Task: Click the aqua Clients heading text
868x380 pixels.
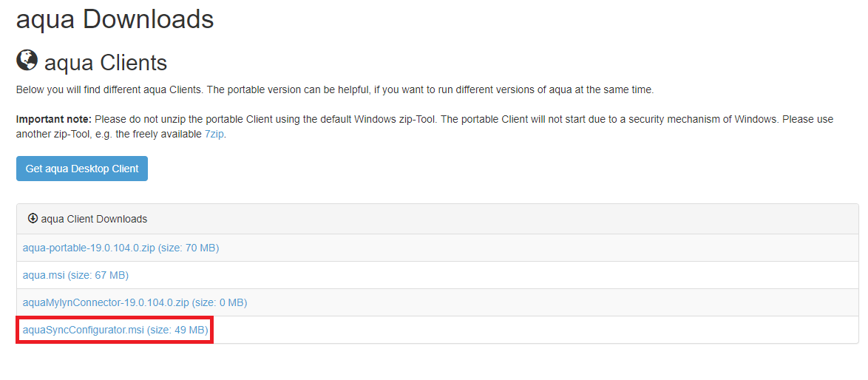Action: 106,63
